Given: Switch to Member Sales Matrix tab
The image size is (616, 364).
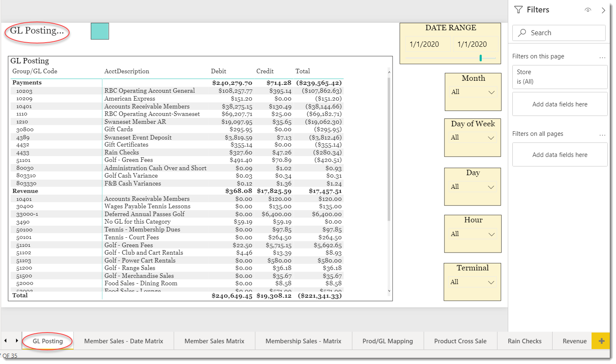Looking at the screenshot, I should click(214, 341).
